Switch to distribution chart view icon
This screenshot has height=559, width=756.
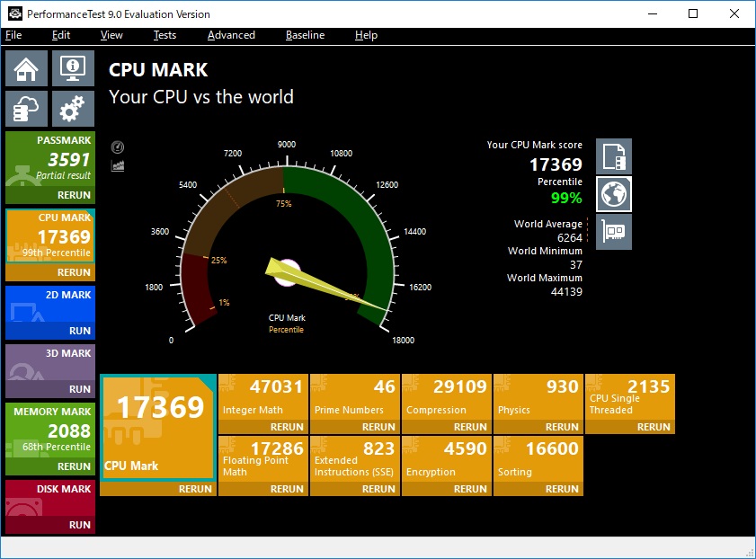pyautogui.click(x=118, y=165)
